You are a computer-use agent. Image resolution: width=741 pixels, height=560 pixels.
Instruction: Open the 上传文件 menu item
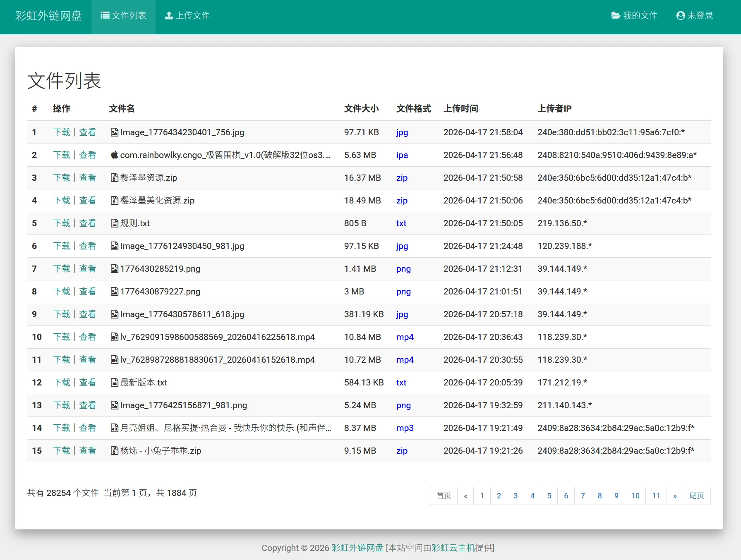click(193, 15)
